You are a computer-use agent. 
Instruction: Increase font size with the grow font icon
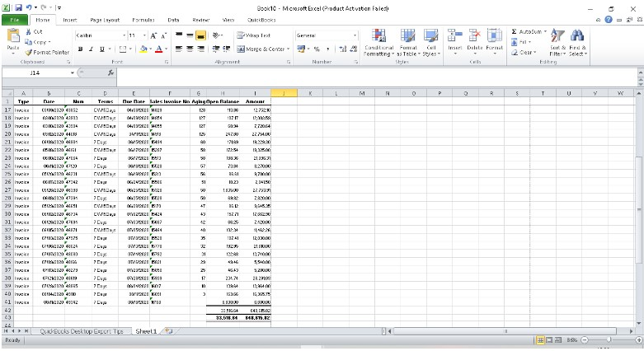tap(153, 35)
